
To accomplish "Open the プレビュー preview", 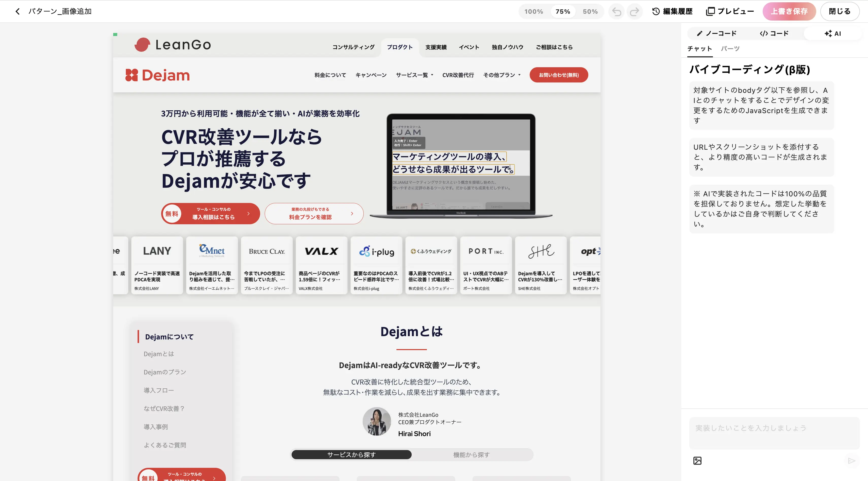I will click(730, 11).
